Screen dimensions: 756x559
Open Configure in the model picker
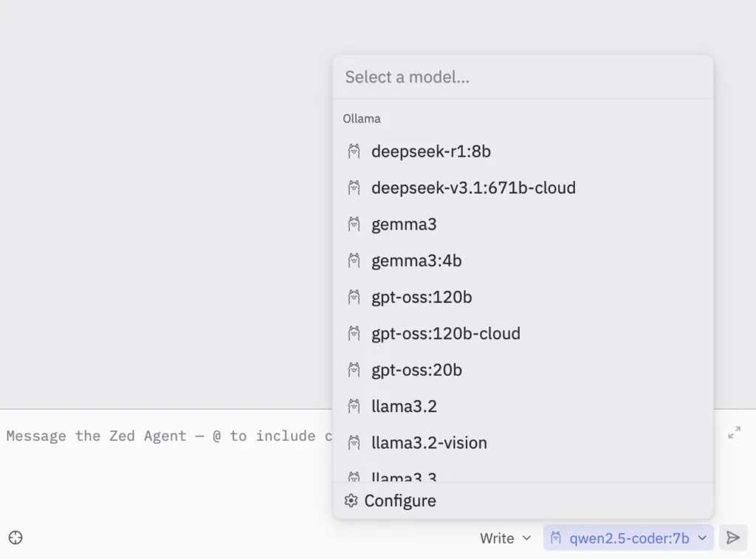tap(400, 501)
